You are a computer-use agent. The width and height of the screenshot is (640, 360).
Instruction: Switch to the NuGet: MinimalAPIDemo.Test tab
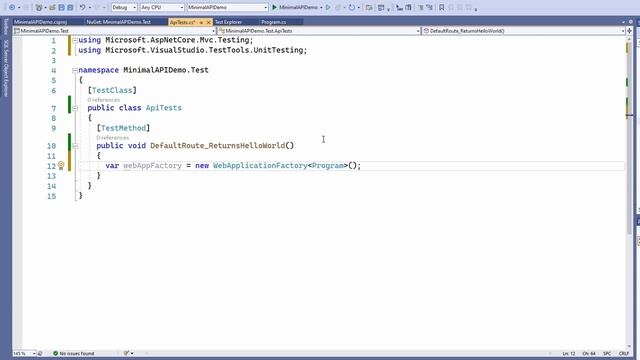point(118,22)
